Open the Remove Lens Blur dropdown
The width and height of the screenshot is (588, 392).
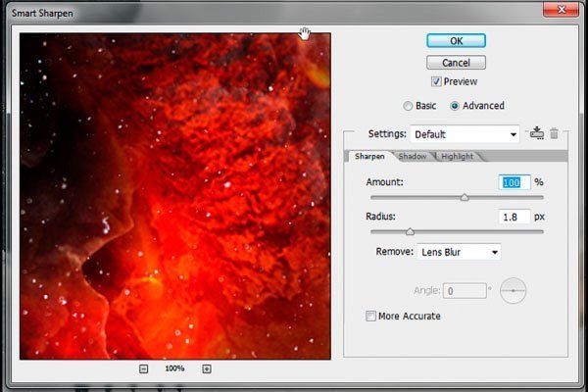point(459,252)
